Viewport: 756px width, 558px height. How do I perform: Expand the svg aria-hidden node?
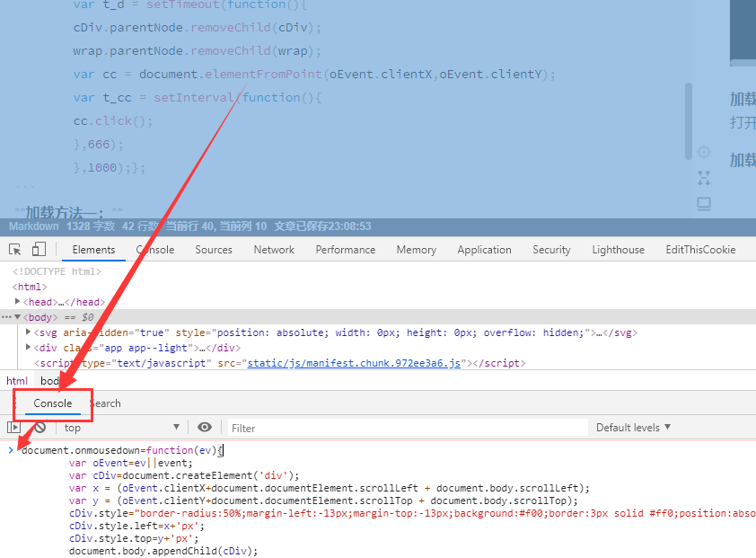tap(28, 332)
